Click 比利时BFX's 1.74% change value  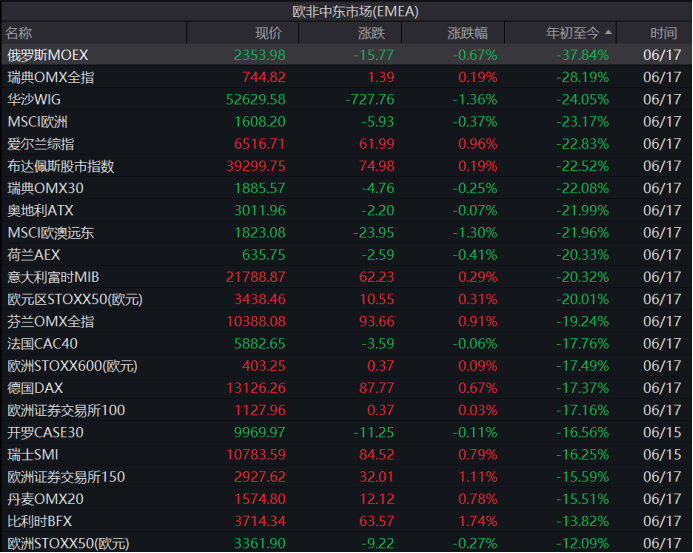(477, 521)
